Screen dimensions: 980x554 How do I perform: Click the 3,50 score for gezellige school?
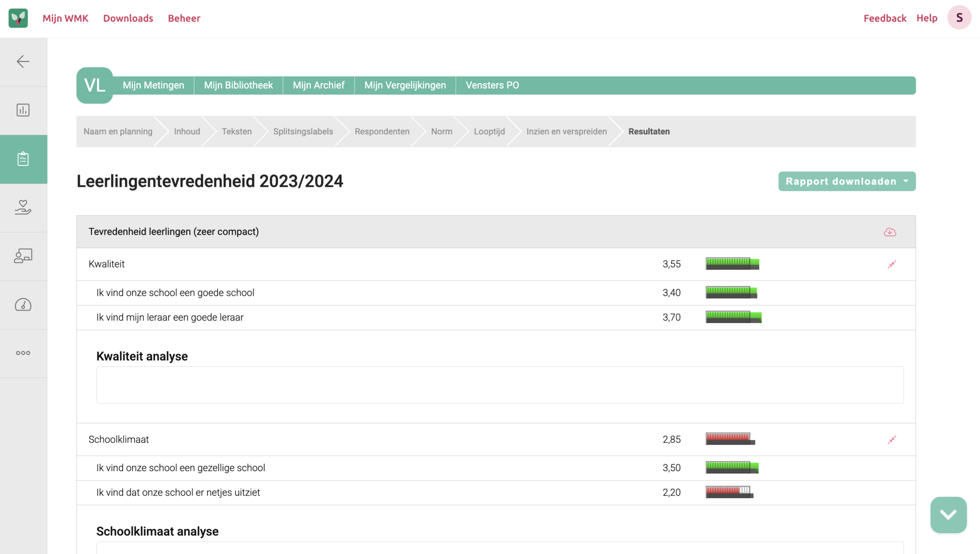tap(672, 468)
